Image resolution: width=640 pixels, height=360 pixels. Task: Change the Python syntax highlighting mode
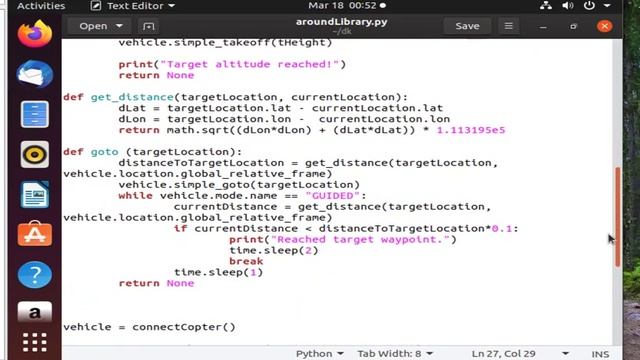320,353
